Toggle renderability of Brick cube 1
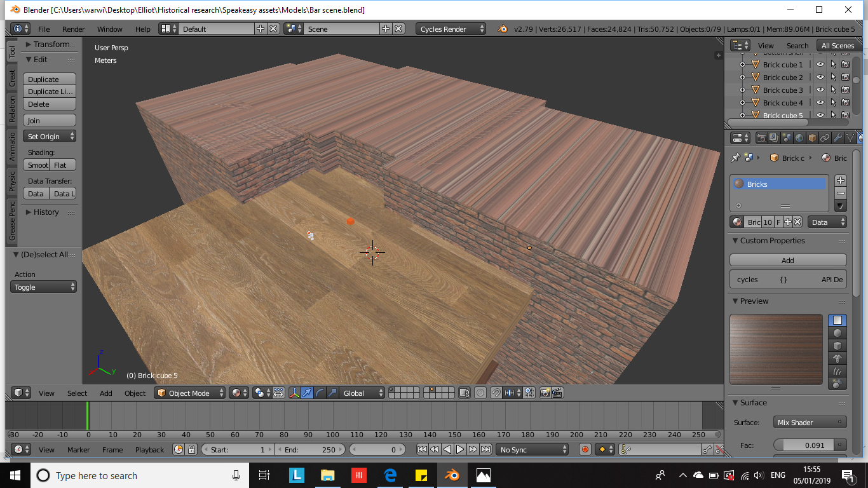The height and width of the screenshot is (488, 868). 846,65
